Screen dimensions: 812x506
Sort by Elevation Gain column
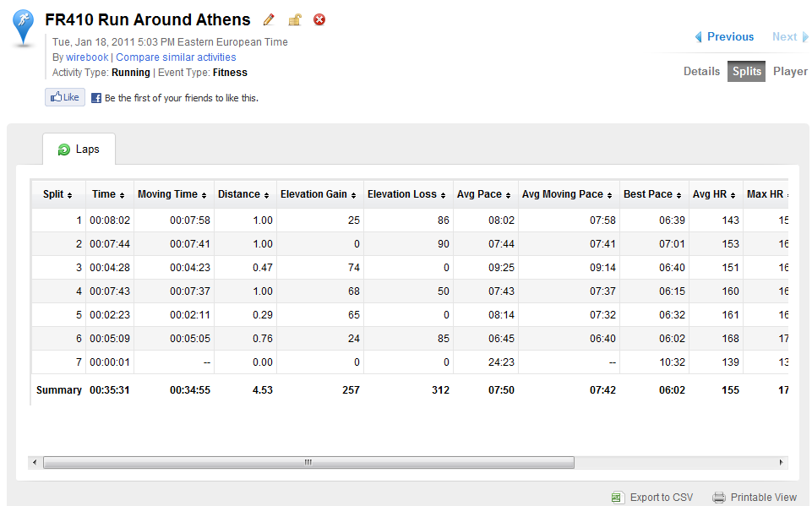tap(318, 194)
